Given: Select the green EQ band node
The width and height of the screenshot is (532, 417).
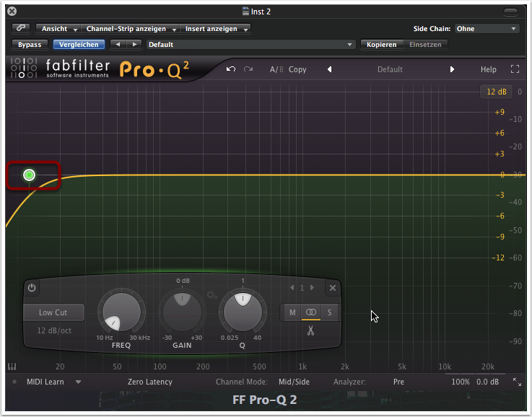Looking at the screenshot, I should (30, 175).
